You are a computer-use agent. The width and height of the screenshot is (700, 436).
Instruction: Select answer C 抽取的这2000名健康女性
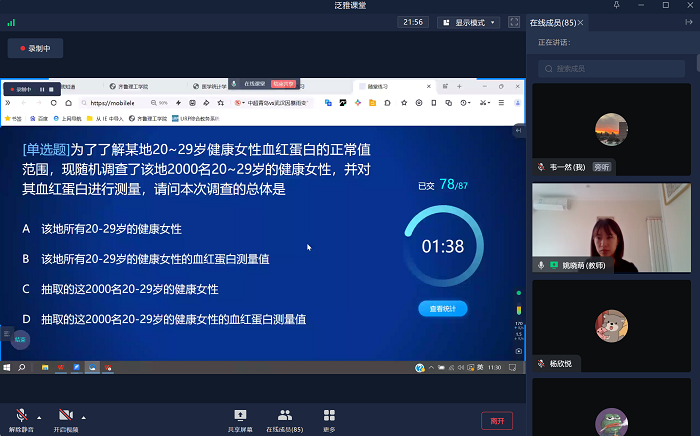point(120,289)
